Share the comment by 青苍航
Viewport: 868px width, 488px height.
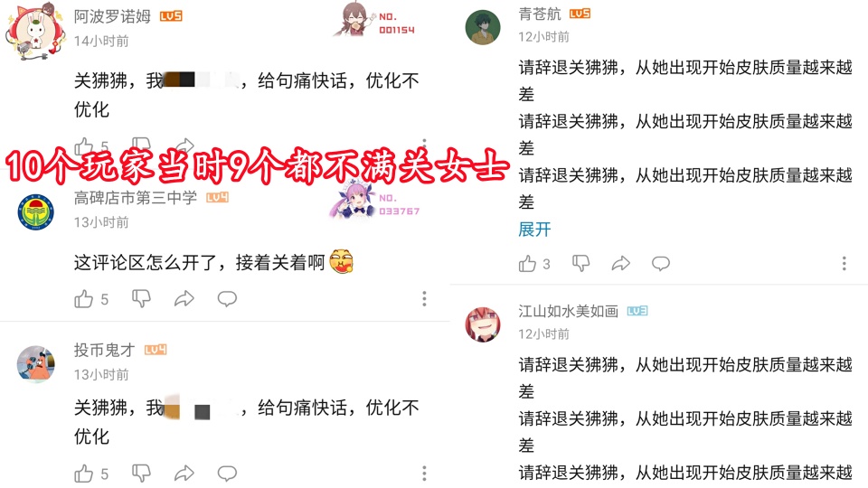tap(621, 263)
